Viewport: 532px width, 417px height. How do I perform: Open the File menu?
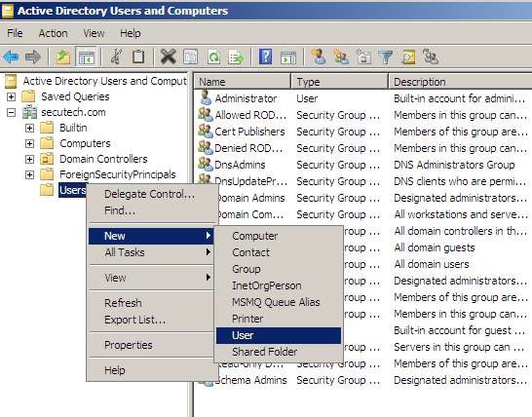click(15, 33)
